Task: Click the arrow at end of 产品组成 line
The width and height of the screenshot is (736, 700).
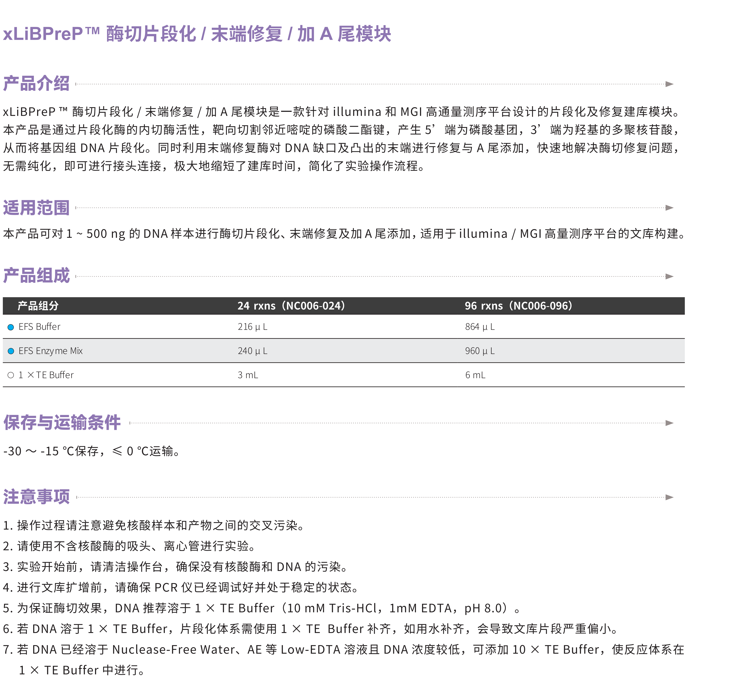Action: point(670,277)
